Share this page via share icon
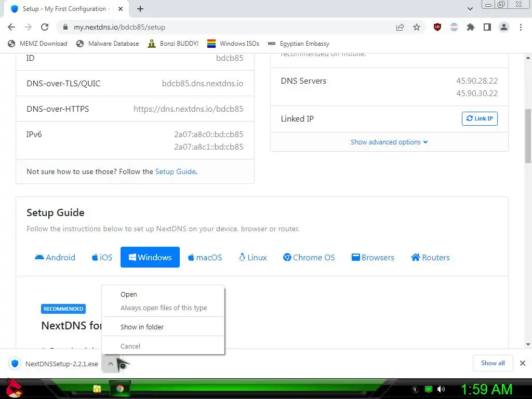This screenshot has width=532, height=399. click(400, 27)
